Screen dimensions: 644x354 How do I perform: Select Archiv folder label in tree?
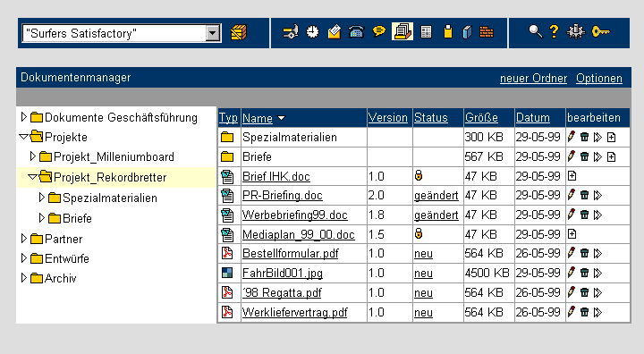pyautogui.click(x=61, y=278)
